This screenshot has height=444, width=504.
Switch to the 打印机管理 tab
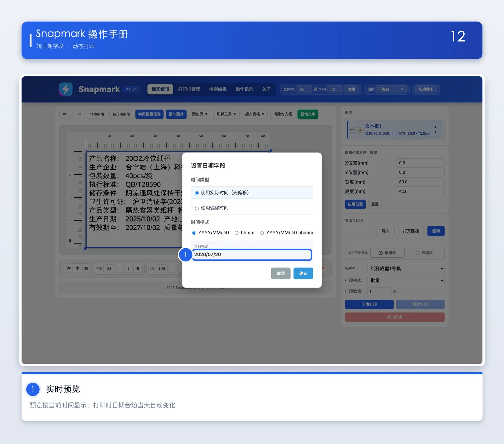point(189,89)
